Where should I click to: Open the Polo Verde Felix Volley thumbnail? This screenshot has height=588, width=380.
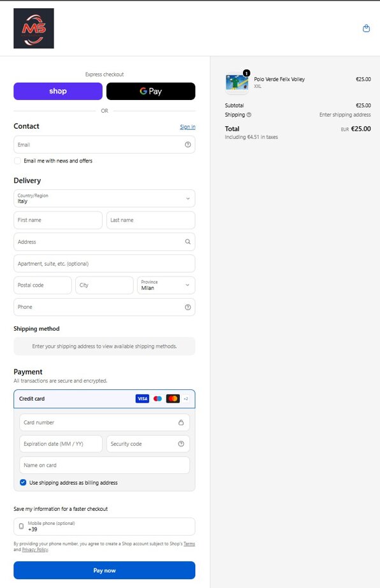click(x=237, y=83)
